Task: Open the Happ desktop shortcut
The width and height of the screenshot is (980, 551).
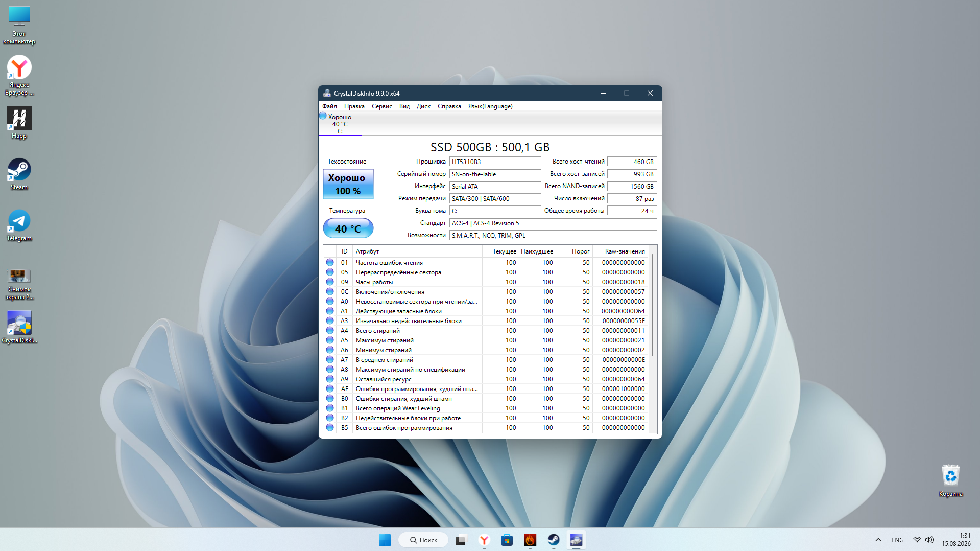Action: pyautogui.click(x=19, y=123)
